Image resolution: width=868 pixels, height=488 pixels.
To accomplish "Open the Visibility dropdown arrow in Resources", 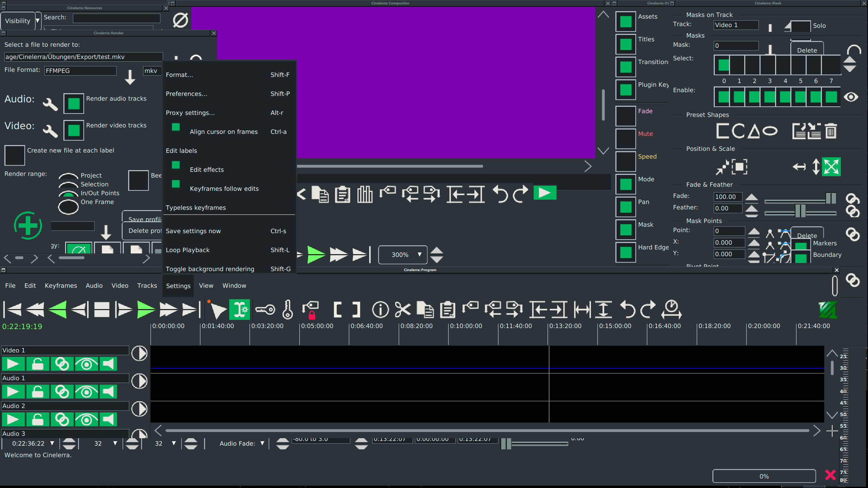I will (38, 21).
